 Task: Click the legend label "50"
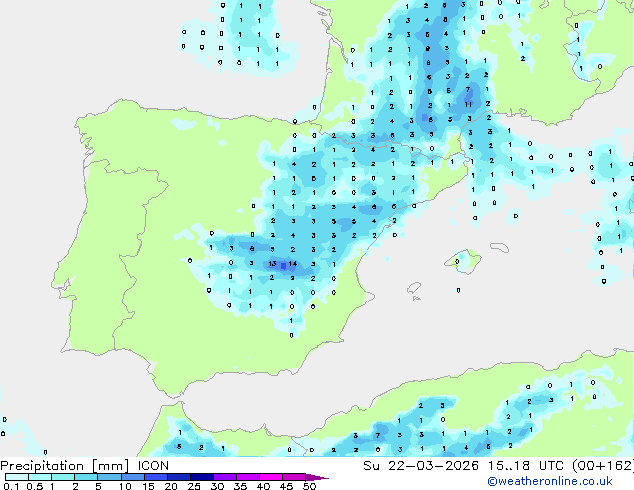pos(309,486)
